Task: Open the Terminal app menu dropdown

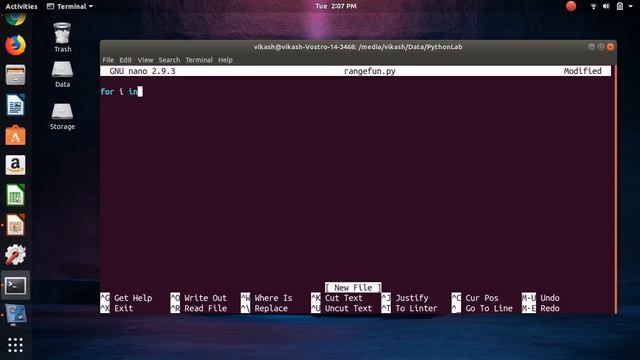Action: 70,6
